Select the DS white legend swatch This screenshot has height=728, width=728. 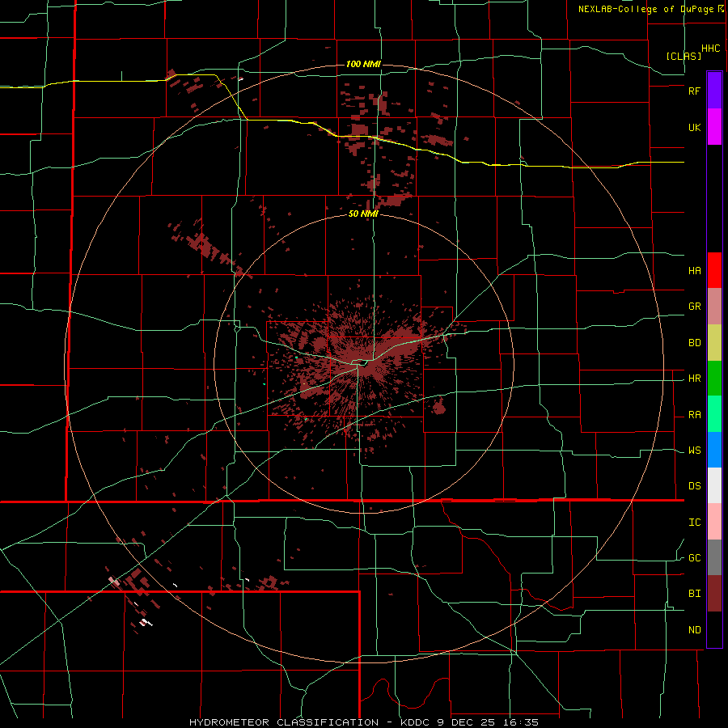coord(714,485)
